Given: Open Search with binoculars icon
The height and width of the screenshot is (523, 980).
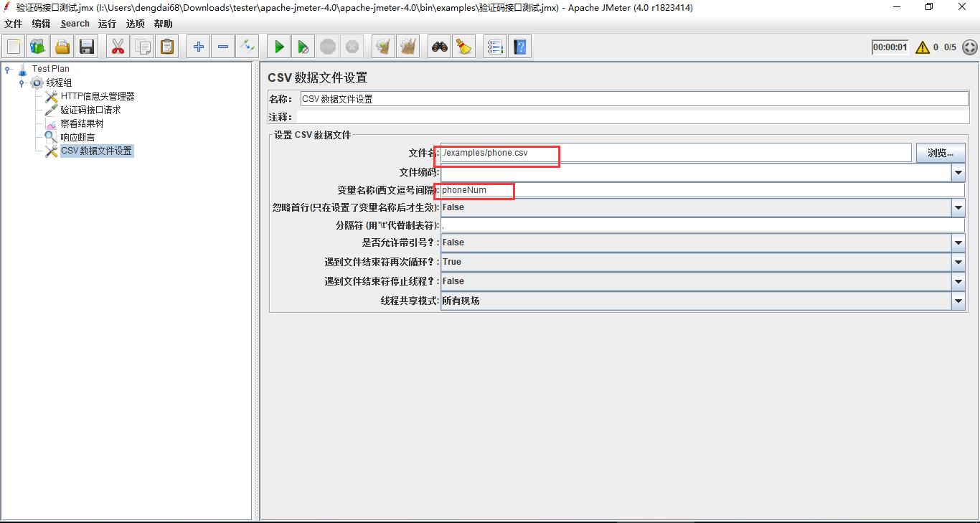Looking at the screenshot, I should click(440, 47).
